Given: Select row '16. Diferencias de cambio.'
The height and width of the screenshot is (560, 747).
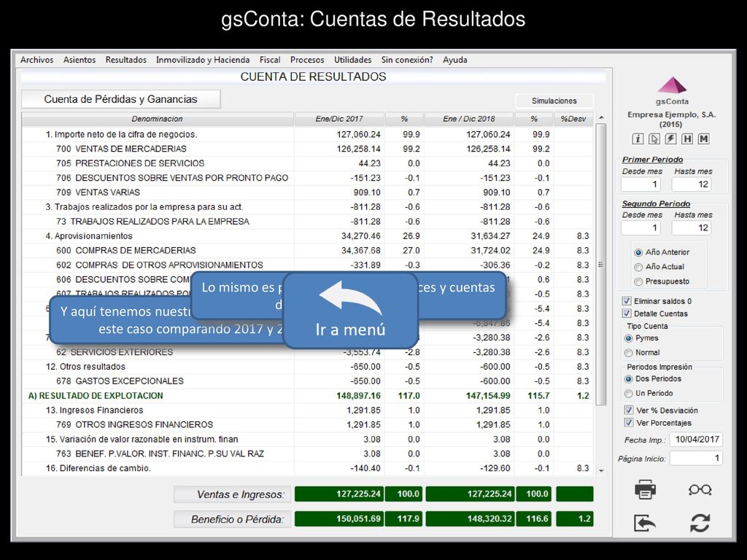Looking at the screenshot, I should pos(308,468).
